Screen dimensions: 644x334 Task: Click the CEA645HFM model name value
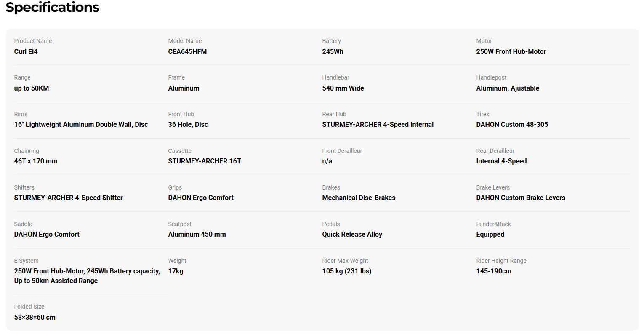[x=187, y=51]
